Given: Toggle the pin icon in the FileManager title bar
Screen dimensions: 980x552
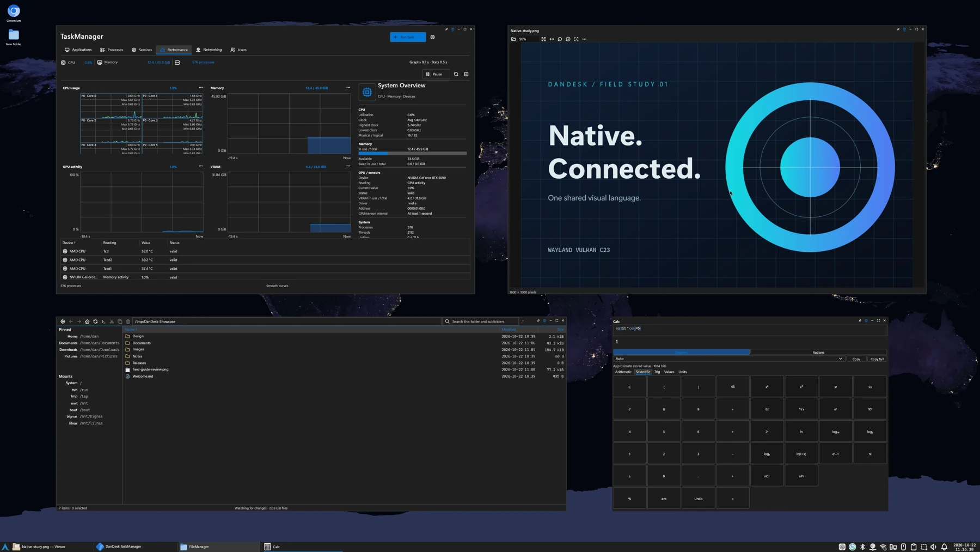Looking at the screenshot, I should pos(538,320).
